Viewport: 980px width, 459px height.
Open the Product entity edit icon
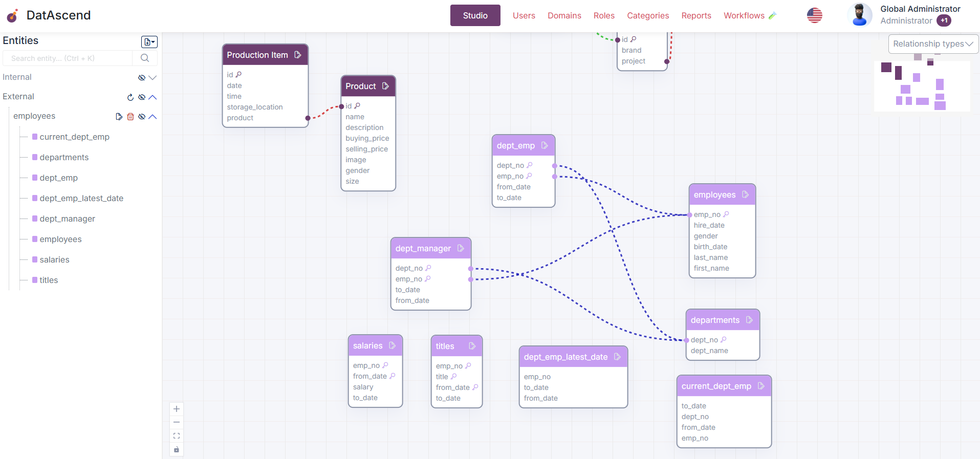tap(385, 86)
